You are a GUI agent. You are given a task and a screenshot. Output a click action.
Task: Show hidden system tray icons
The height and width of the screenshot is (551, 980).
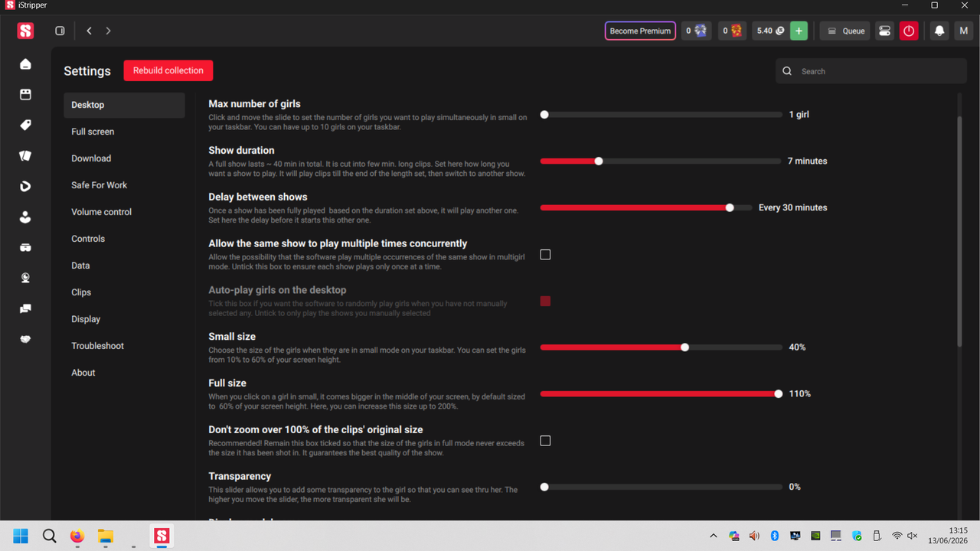[714, 536]
